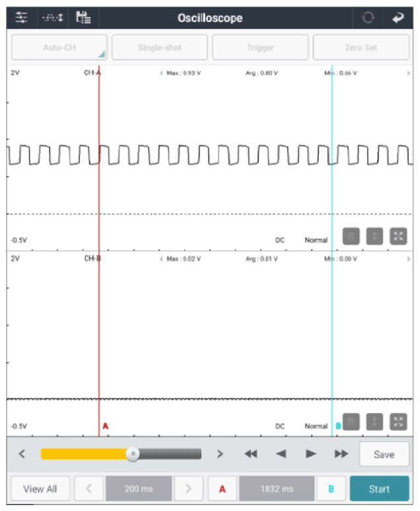Click the refresh icon in title bar
Viewport: 420px width, 511px height.
(368, 18)
